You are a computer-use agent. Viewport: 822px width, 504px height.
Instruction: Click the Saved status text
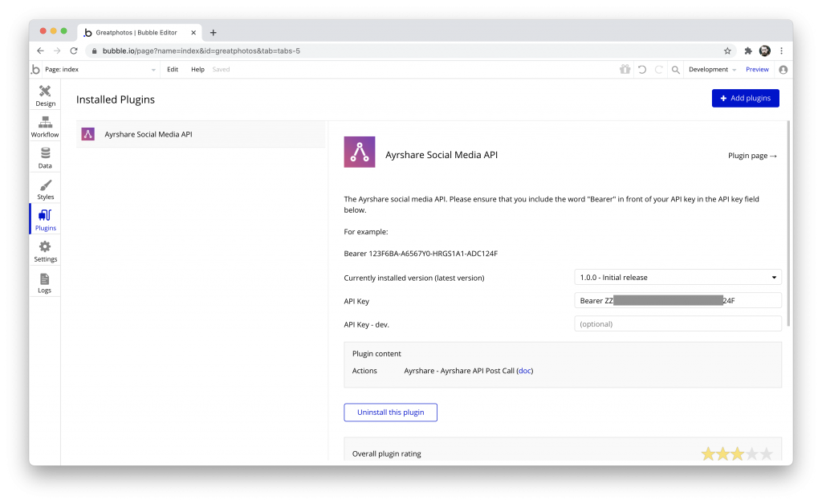(x=221, y=69)
